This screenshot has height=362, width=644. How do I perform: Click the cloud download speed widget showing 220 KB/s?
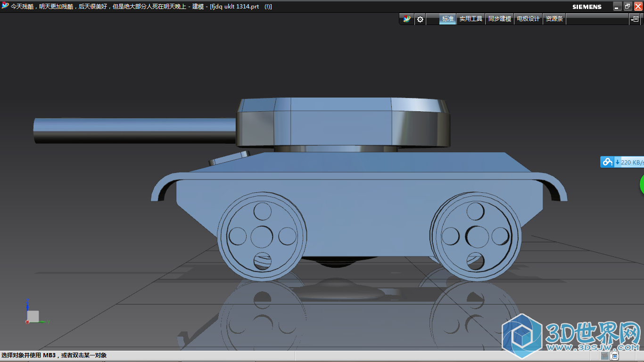click(622, 162)
